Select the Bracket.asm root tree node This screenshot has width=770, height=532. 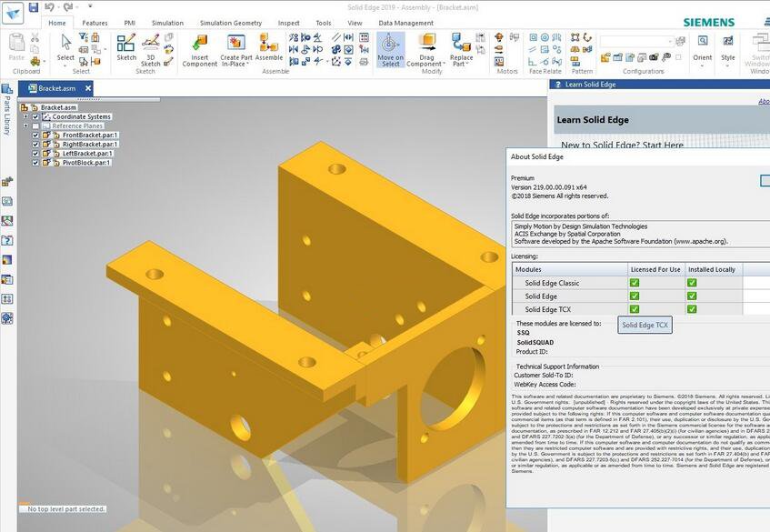pyautogui.click(x=58, y=107)
